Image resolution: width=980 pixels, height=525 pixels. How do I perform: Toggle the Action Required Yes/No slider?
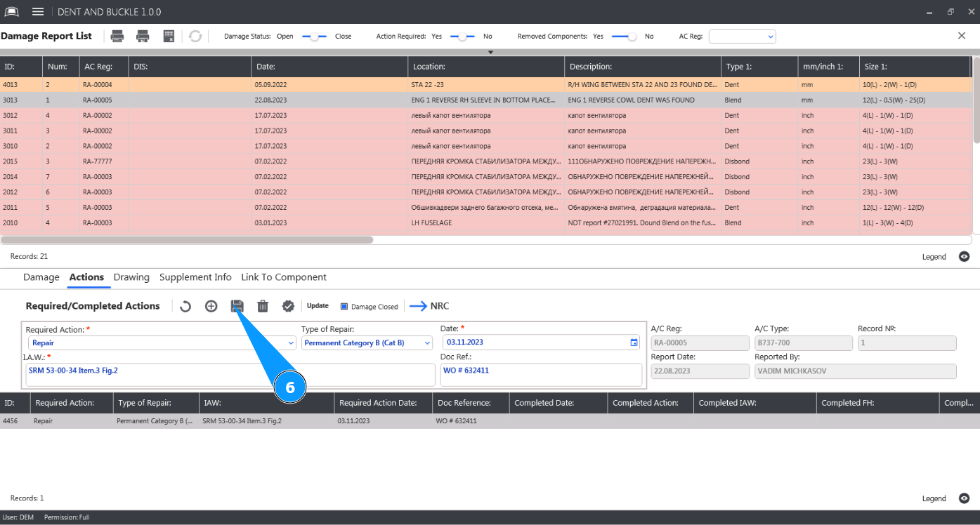462,36
